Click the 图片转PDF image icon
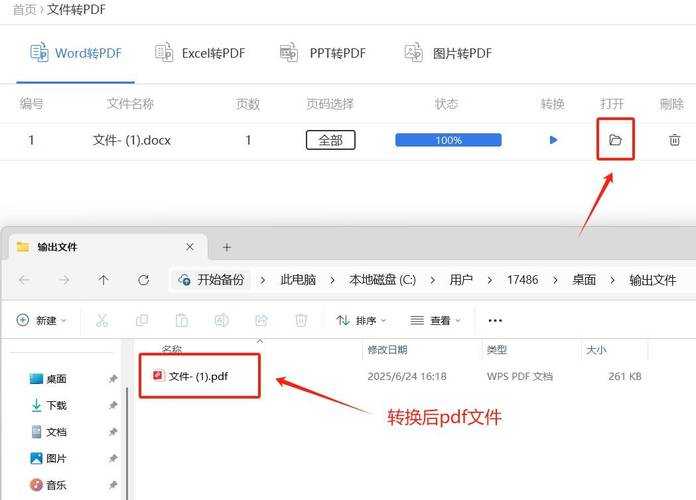Screen dimensions: 696x500 coord(414,52)
